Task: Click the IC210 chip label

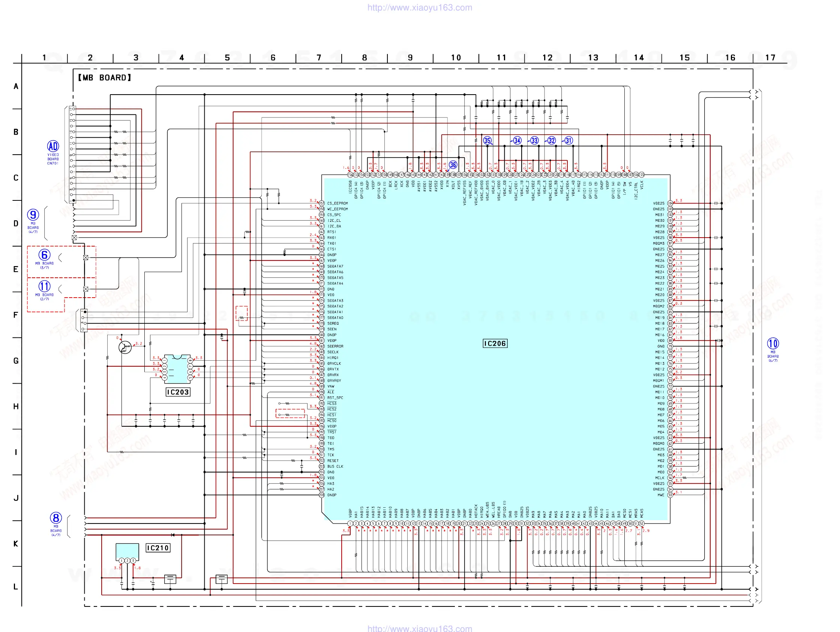Action: [158, 548]
